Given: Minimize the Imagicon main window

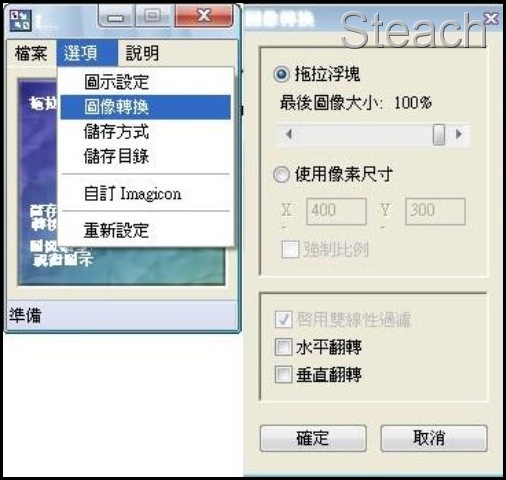Looking at the screenshot, I should tap(116, 16).
